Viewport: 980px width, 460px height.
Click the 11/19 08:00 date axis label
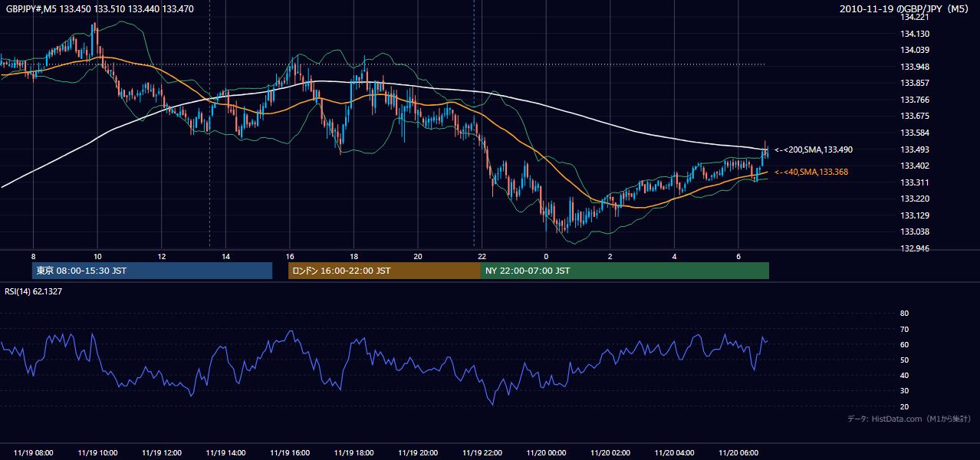click(x=33, y=453)
